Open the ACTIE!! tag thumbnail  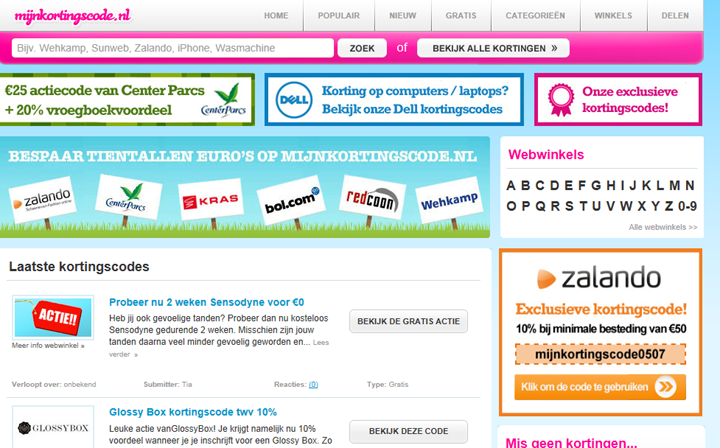53,317
